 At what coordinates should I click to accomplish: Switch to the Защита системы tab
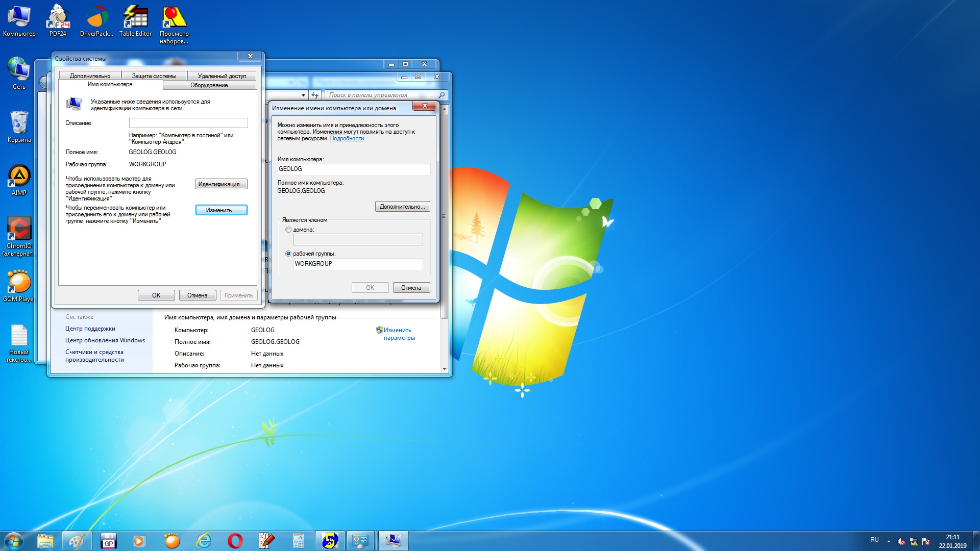[154, 76]
